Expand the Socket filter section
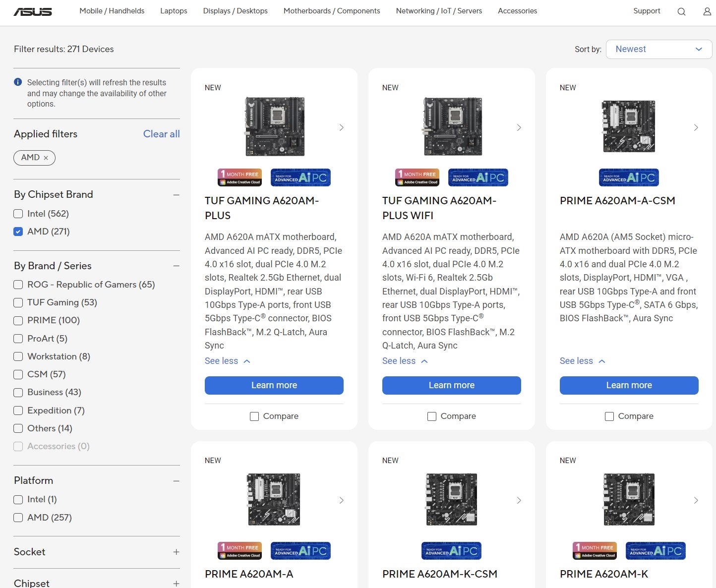This screenshot has width=716, height=588. pos(176,552)
